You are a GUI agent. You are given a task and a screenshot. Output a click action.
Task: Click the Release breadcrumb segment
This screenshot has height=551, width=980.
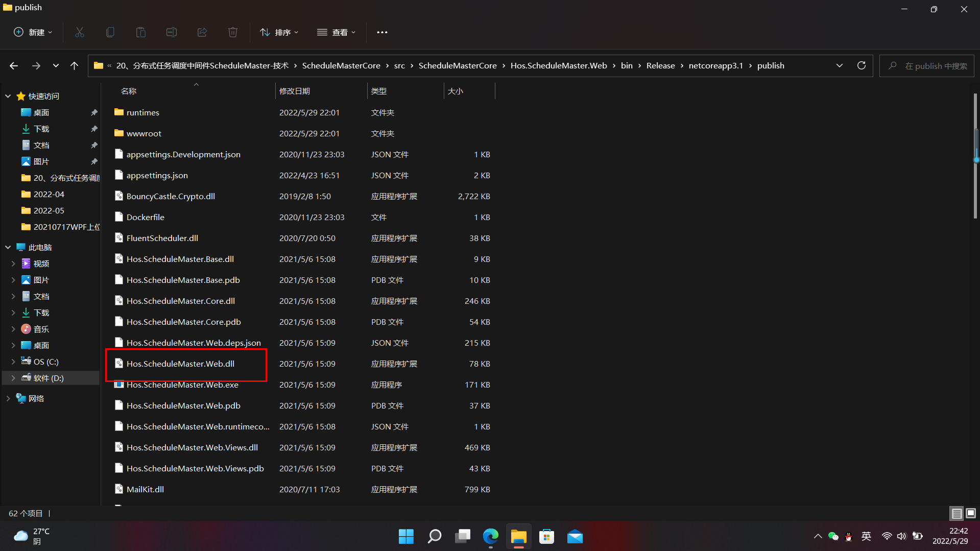click(660, 65)
